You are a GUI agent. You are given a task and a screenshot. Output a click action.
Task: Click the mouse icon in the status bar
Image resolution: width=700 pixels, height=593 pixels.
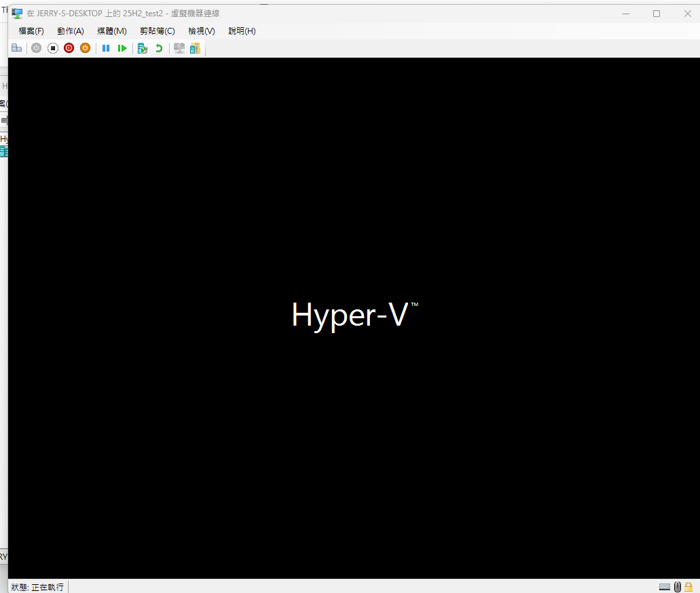coord(677,587)
